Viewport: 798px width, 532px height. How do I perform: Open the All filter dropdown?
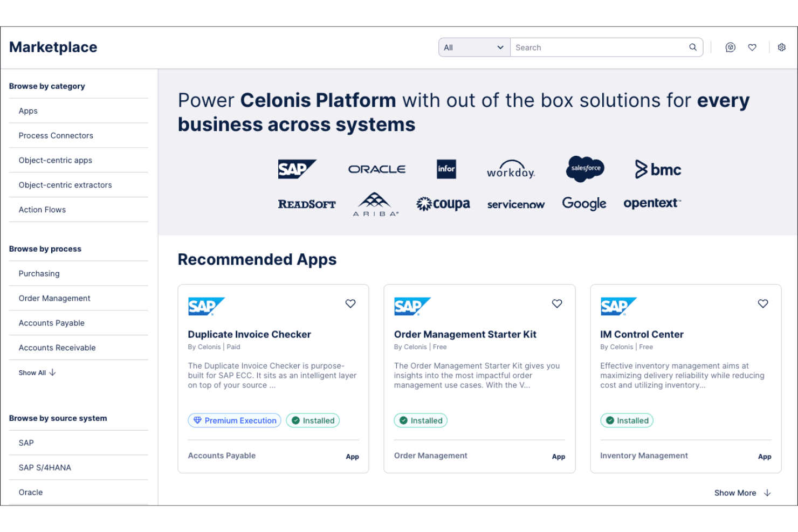click(x=474, y=47)
